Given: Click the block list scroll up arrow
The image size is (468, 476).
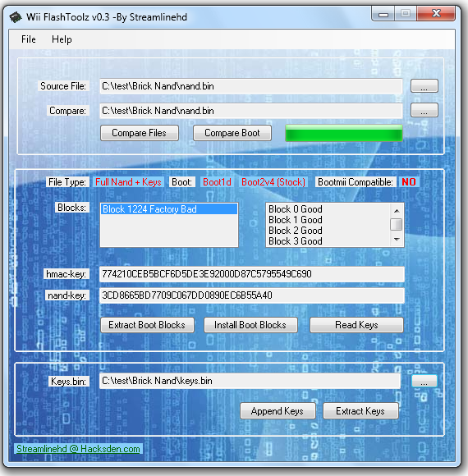Looking at the screenshot, I should click(397, 210).
